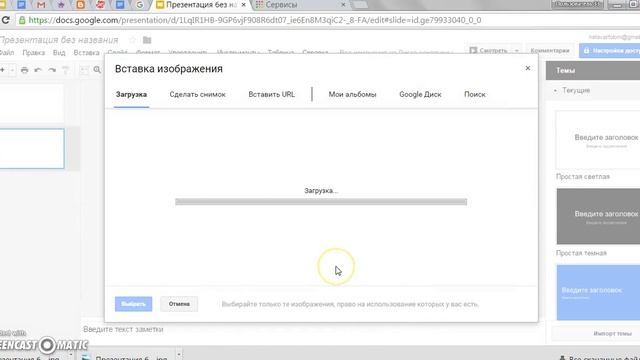Click the green padlock in the address bar
Image resolution: width=640 pixels, height=360 pixels.
[22, 20]
